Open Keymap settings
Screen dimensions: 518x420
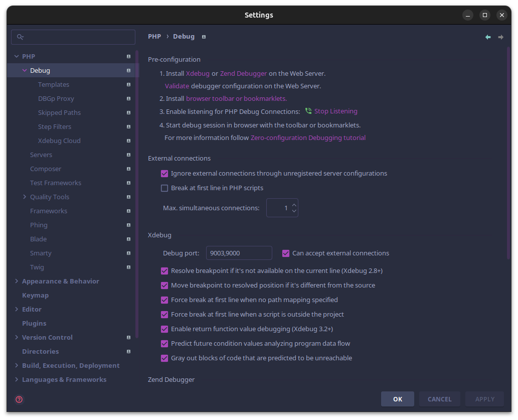[35, 296]
